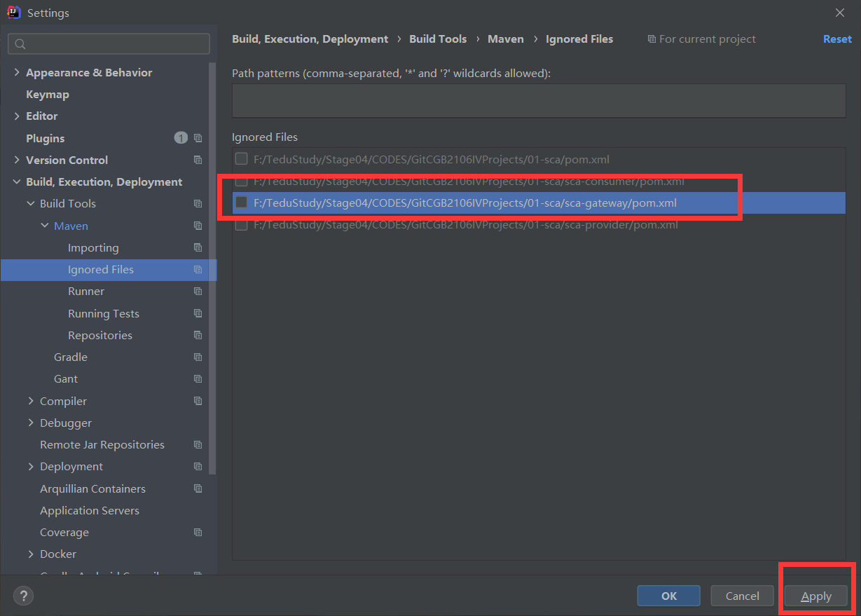Click the per-project icon next to Plugins
The height and width of the screenshot is (616, 861).
pyautogui.click(x=198, y=138)
